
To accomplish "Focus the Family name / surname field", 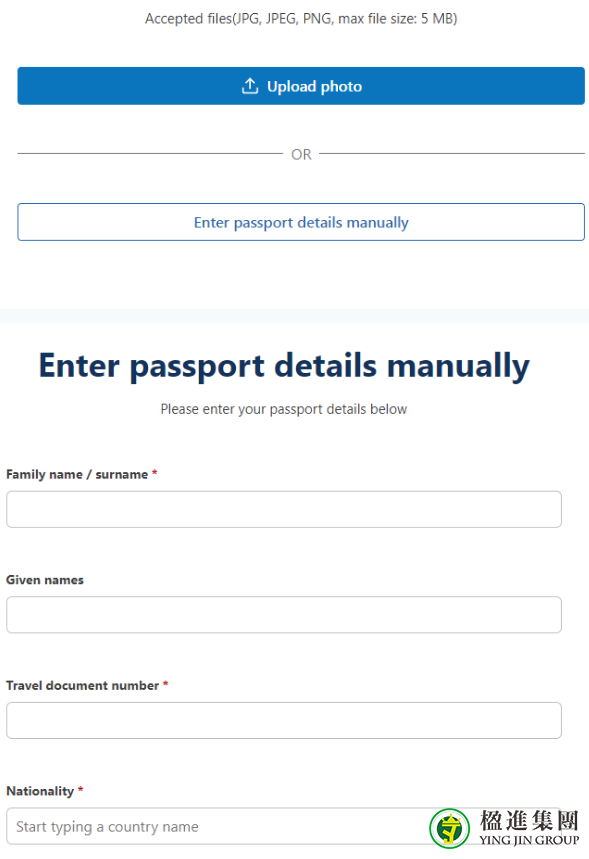I will pyautogui.click(x=284, y=509).
